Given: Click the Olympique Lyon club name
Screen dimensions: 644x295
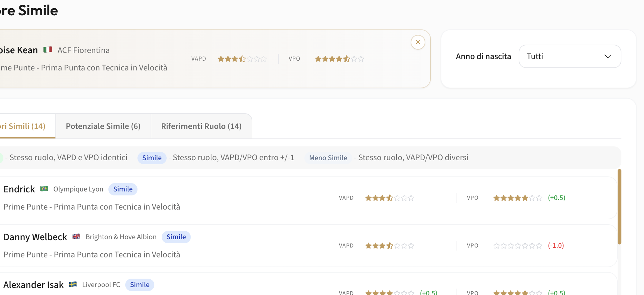Looking at the screenshot, I should click(x=78, y=189).
